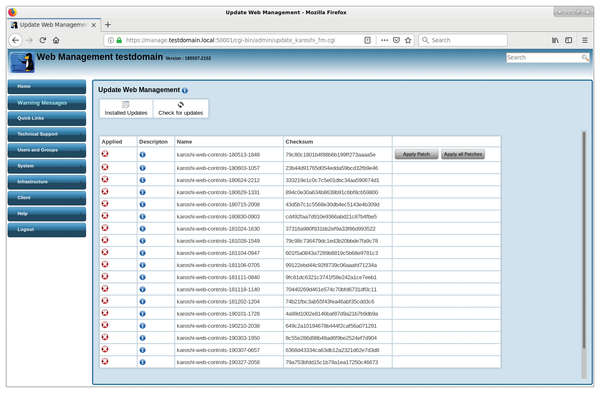Open a new tab with the plus button
600x393 pixels.
point(108,25)
